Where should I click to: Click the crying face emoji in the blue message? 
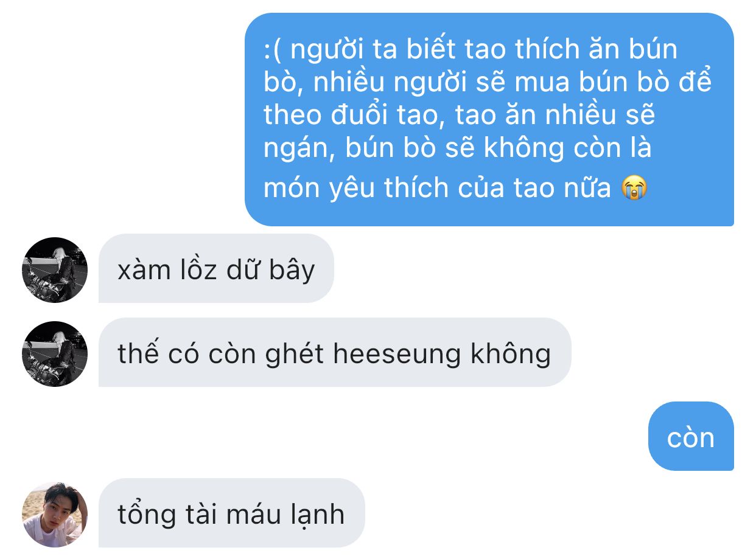634,188
